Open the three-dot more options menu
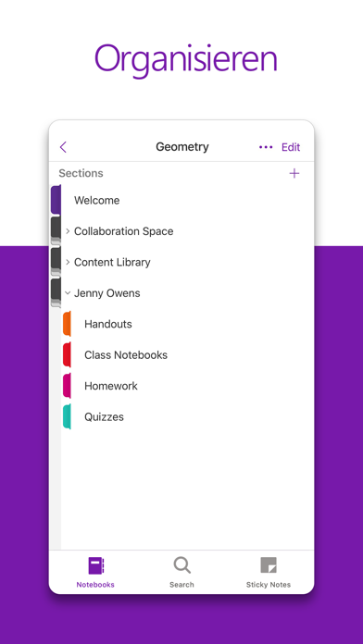The image size is (363, 644). (x=266, y=147)
